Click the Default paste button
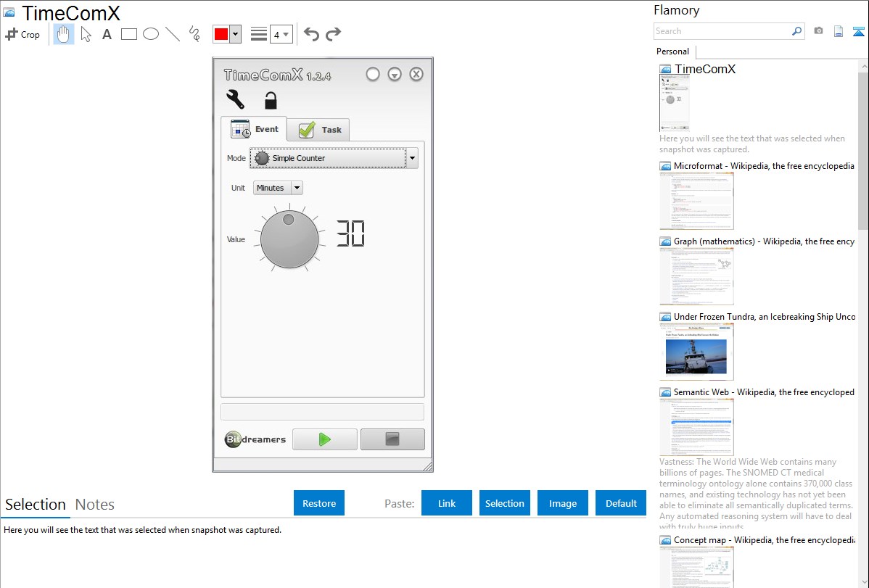Viewport: 869px width, 588px height. coord(621,503)
